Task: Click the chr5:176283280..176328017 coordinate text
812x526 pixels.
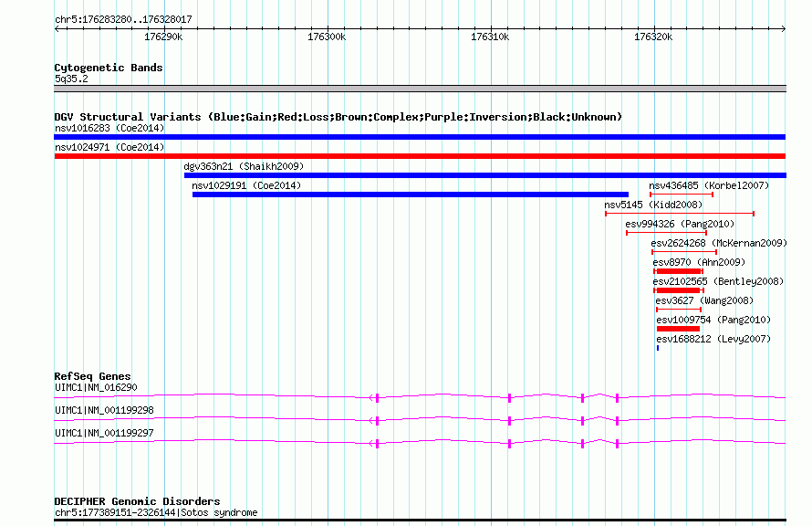Action: click(x=123, y=19)
